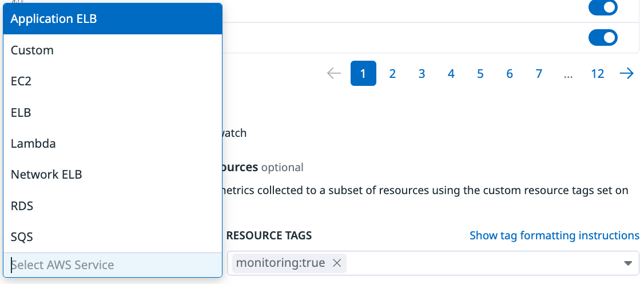This screenshot has height=284, width=644.
Task: Toggle the lower blue switch off
Action: click(603, 37)
